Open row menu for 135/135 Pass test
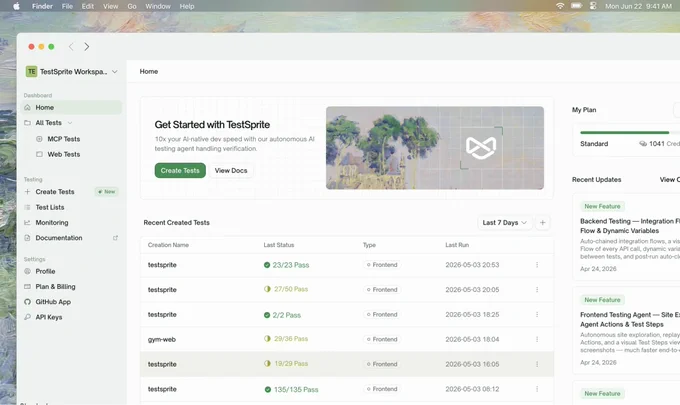 tap(537, 389)
